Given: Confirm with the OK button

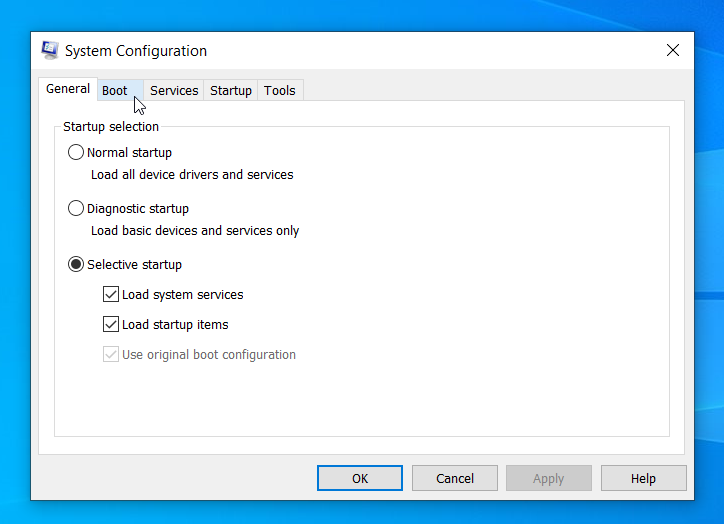Looking at the screenshot, I should coord(360,478).
